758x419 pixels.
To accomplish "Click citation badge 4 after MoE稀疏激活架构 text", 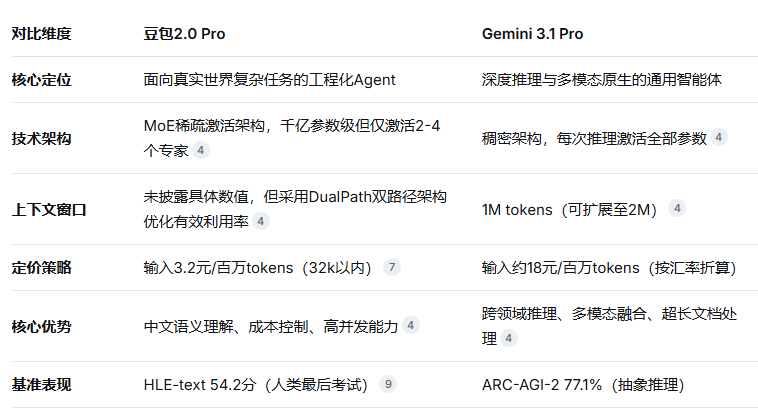I will (x=201, y=150).
